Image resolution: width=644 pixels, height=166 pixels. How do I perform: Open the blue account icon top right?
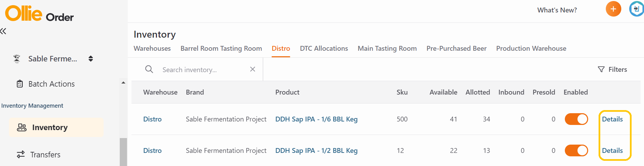coord(636,9)
